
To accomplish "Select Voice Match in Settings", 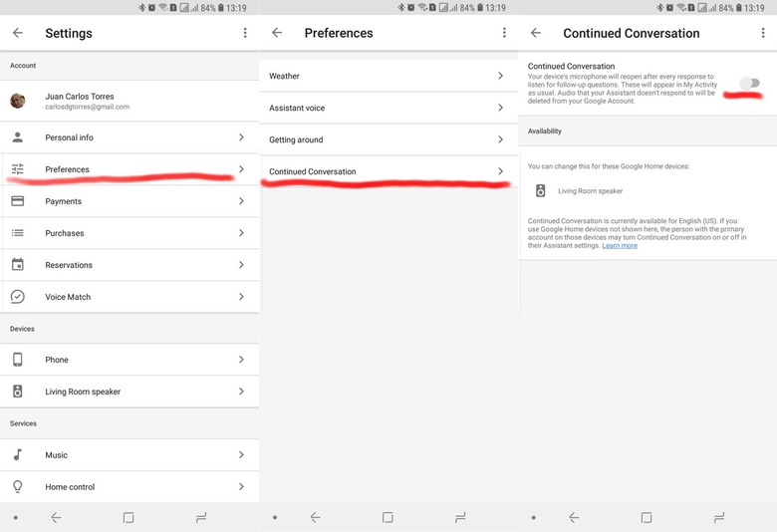I will [129, 297].
